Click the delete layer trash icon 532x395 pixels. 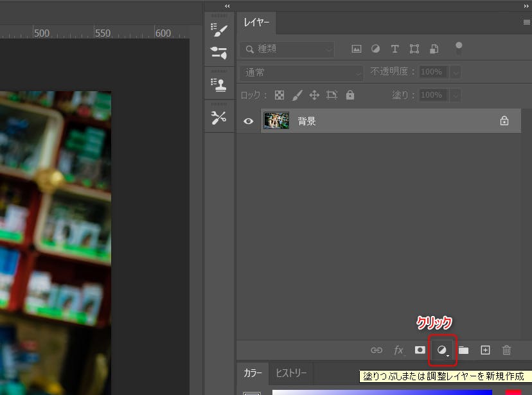coord(506,350)
